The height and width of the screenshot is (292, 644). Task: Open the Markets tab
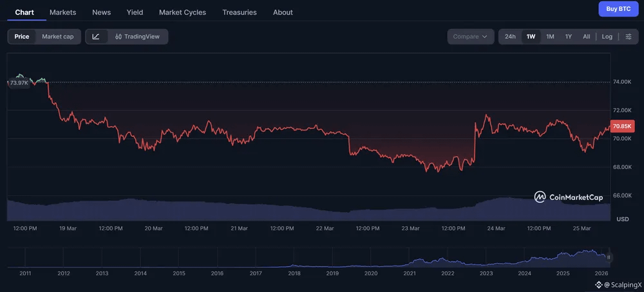pos(62,12)
